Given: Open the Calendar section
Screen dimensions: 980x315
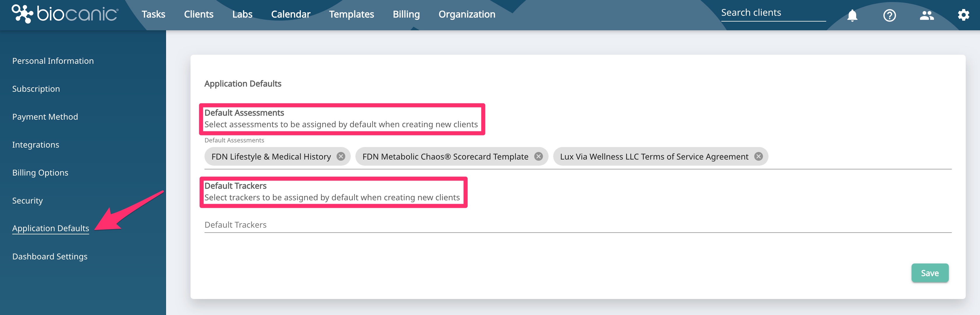Looking at the screenshot, I should click(291, 14).
